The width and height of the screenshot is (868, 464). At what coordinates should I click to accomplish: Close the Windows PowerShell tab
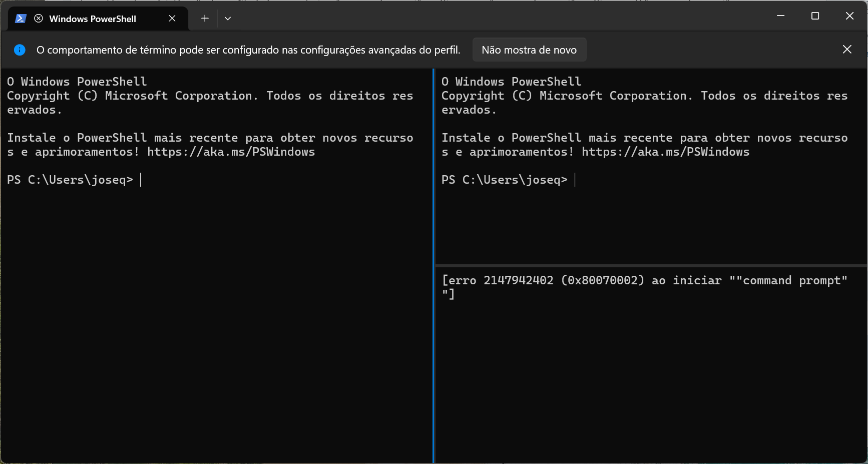[x=172, y=19]
